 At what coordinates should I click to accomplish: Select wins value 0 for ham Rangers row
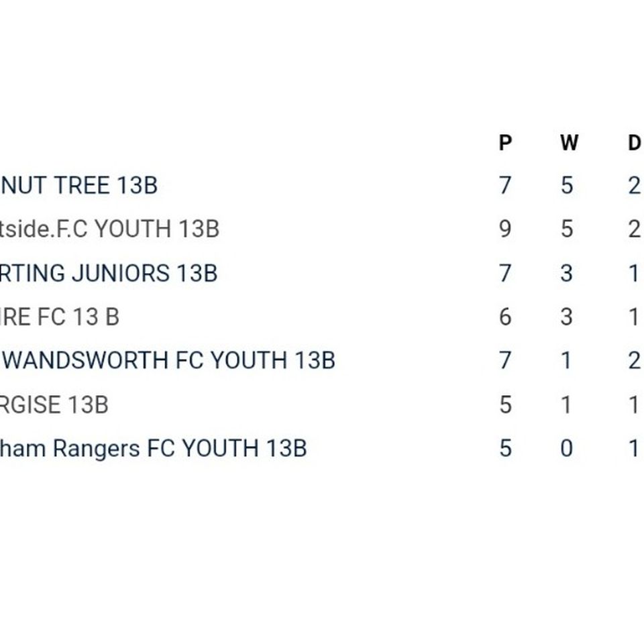click(x=567, y=448)
